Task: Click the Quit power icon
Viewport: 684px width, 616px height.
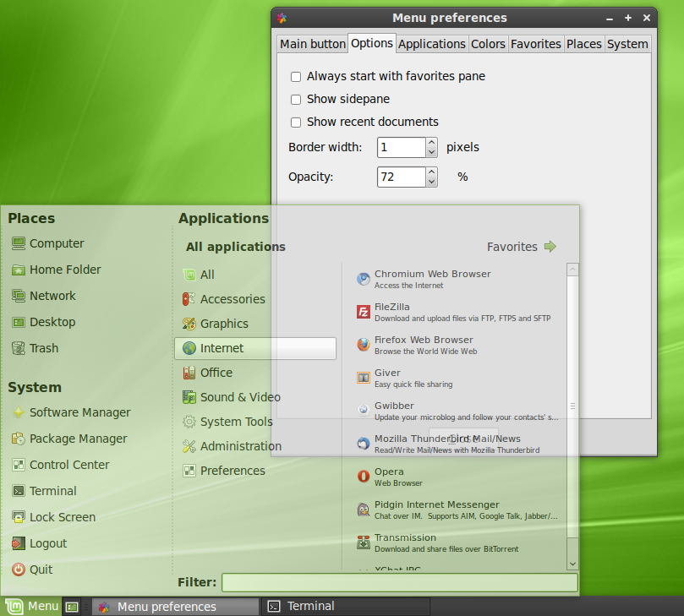Action: click(x=19, y=570)
